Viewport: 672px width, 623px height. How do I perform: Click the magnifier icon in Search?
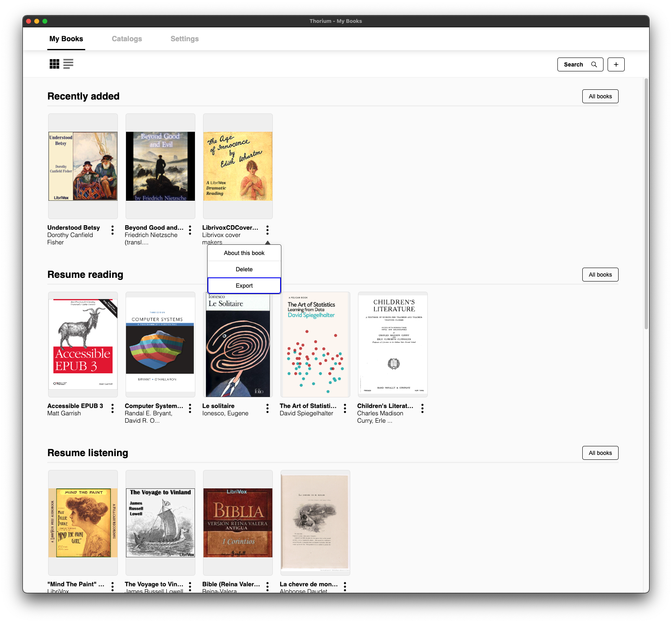click(x=594, y=64)
